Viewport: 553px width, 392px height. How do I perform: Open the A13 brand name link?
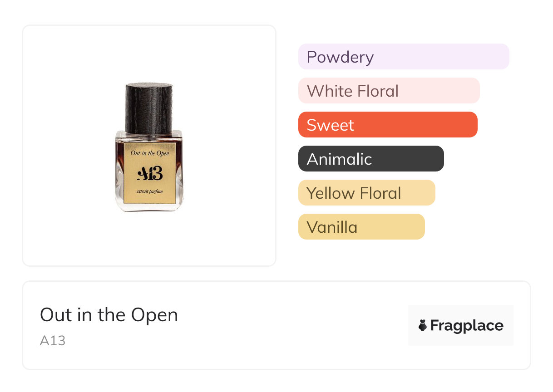(53, 341)
